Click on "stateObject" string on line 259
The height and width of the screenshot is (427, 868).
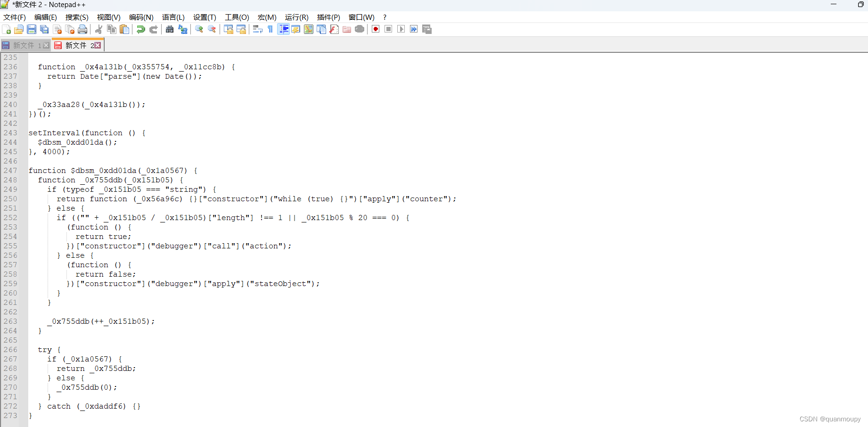pyautogui.click(x=283, y=284)
